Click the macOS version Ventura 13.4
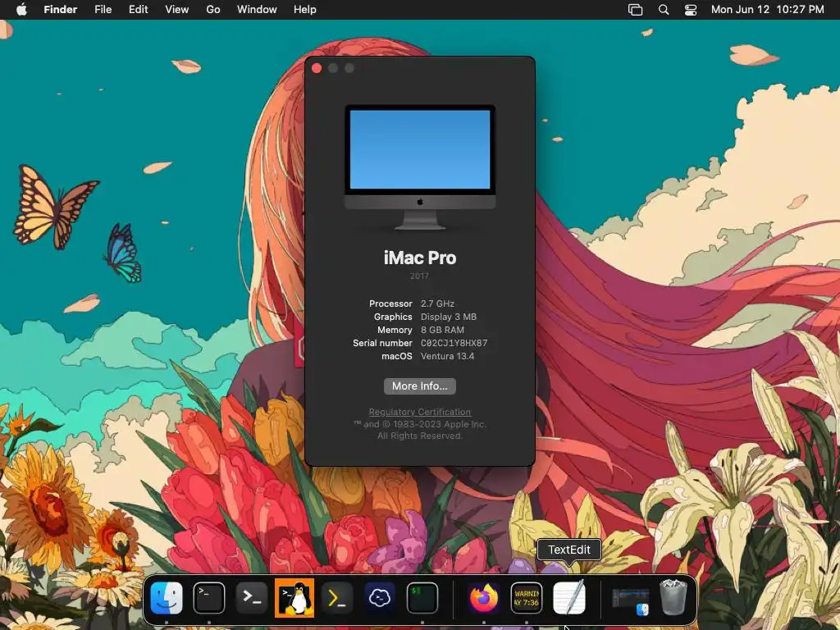Viewport: 840px width, 630px height. [447, 356]
